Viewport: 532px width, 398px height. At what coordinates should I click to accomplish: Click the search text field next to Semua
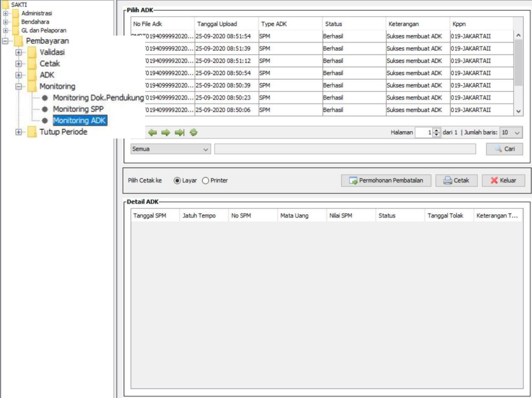pos(345,149)
